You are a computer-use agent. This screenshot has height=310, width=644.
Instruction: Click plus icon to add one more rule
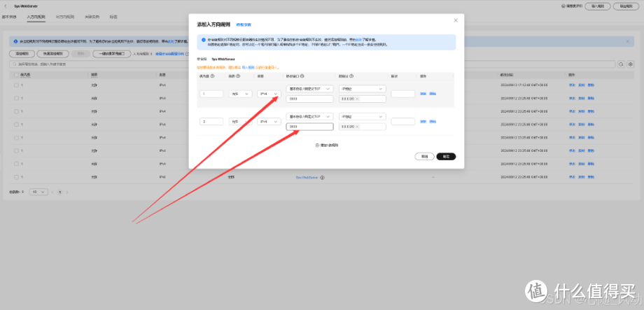pyautogui.click(x=317, y=145)
